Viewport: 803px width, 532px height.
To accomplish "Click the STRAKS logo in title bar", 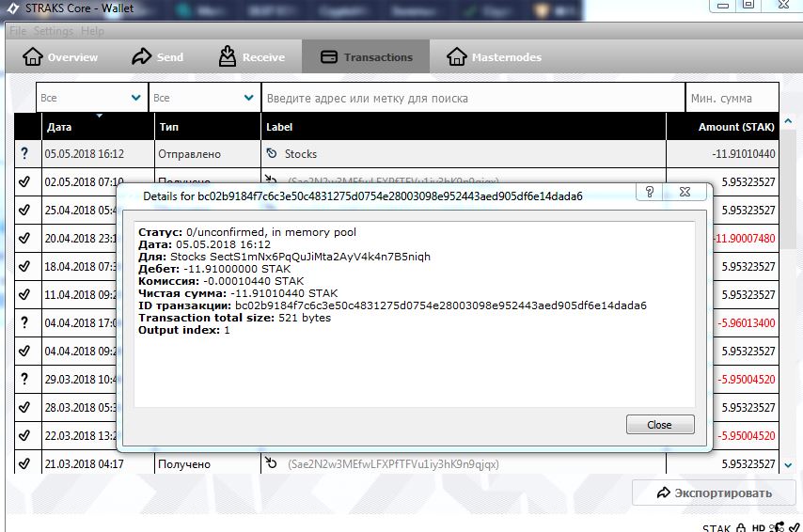I will (12, 8).
